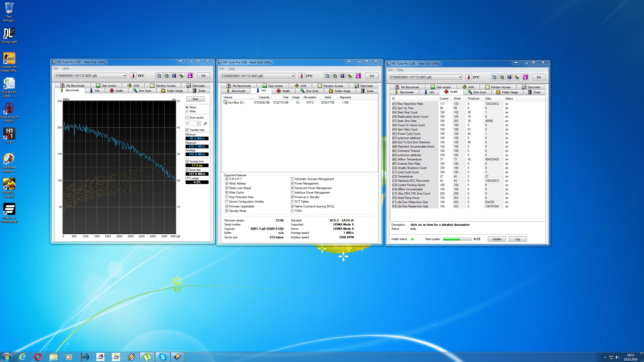Open the Random Access tab in the Health window

point(498,87)
